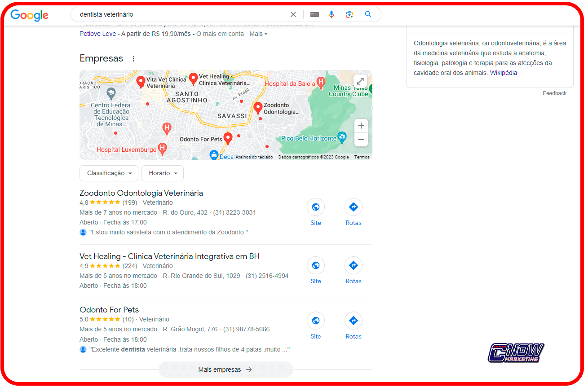The image size is (588, 387).
Task: Click the Mais empresas button
Action: pos(225,369)
